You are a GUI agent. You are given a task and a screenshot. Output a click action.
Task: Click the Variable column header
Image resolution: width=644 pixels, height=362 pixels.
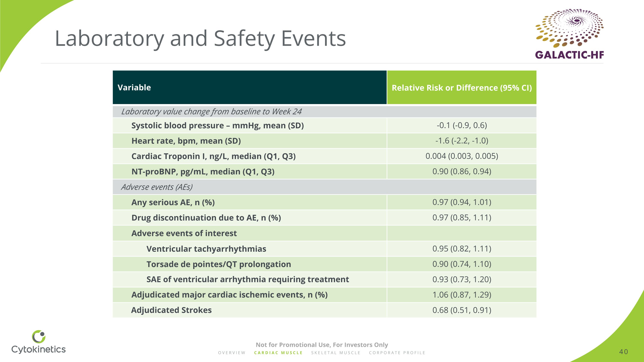pos(134,87)
